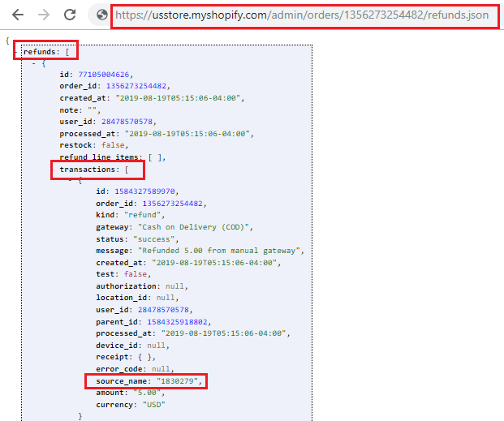Select refund id value 77105004626
Image resolution: width=504 pixels, height=421 pixels.
pyautogui.click(x=104, y=75)
